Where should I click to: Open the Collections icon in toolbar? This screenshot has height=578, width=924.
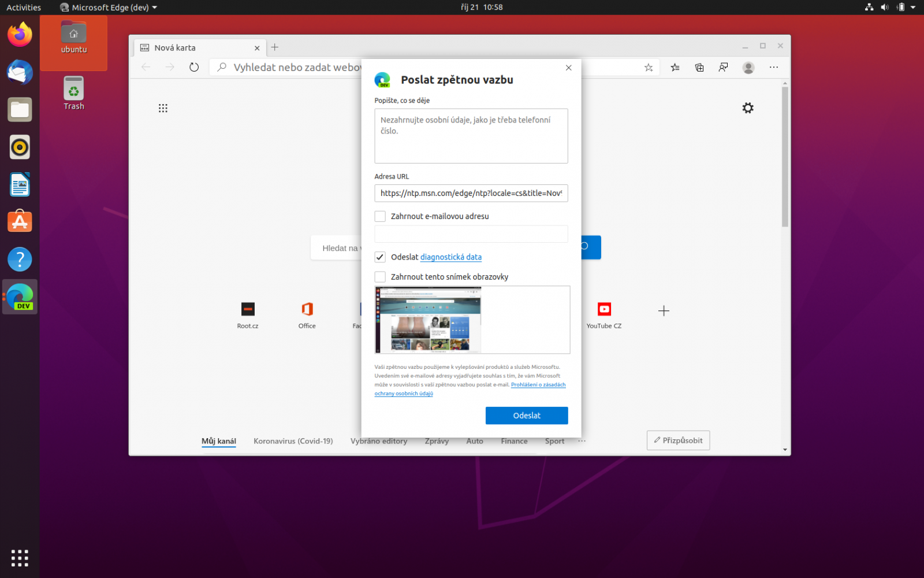coord(699,67)
